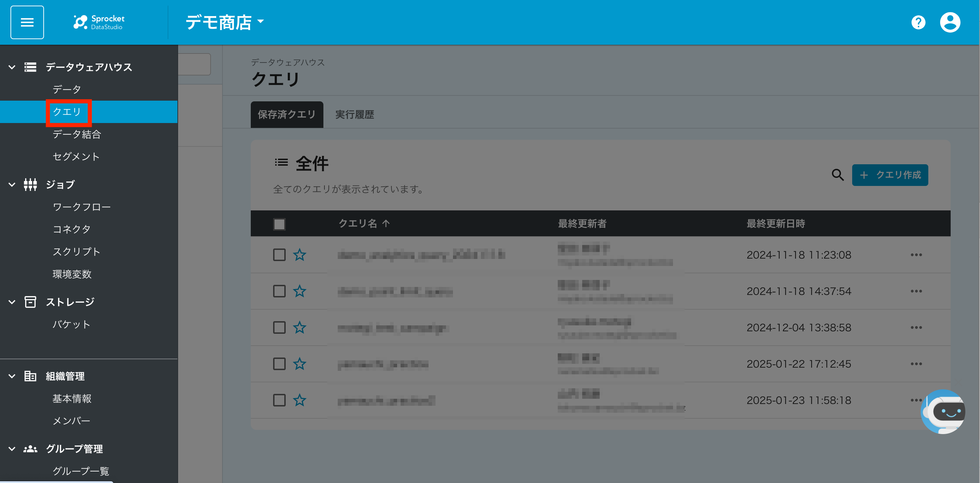Collapse the グループ管理 section chevron
The width and height of the screenshot is (980, 483).
coord(12,449)
